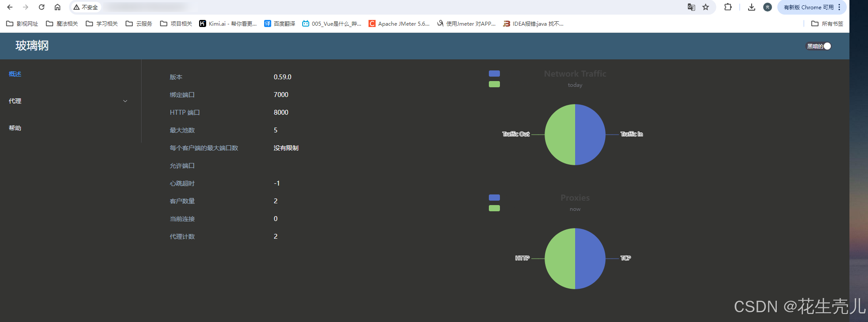868x322 pixels.
Task: Click the browser back arrow
Action: pos(10,7)
